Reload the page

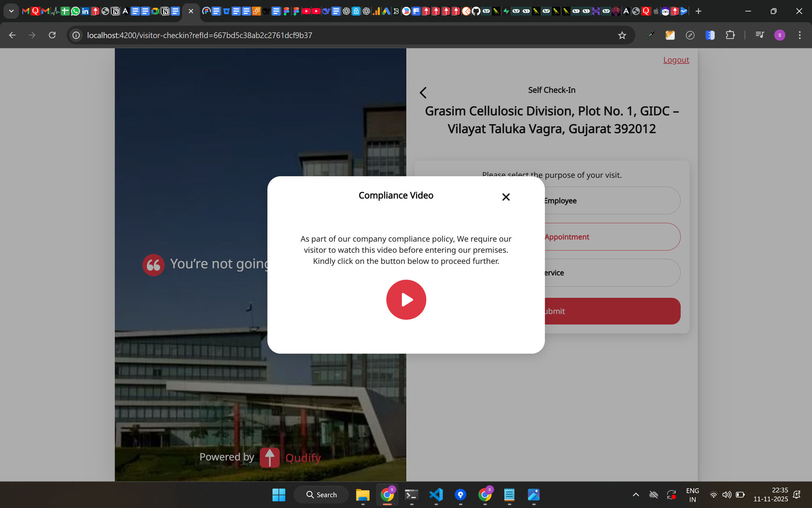(52, 35)
